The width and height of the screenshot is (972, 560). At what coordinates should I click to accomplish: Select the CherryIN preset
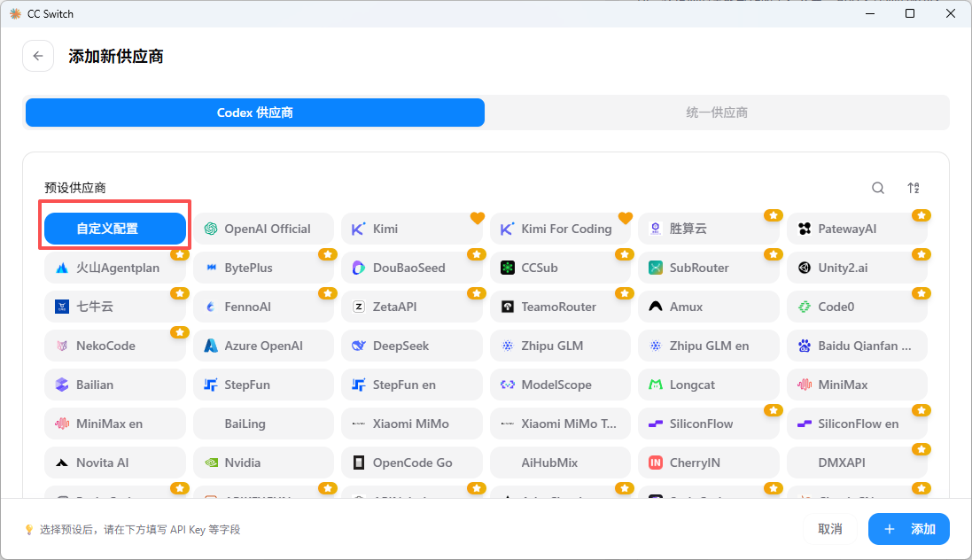(709, 463)
